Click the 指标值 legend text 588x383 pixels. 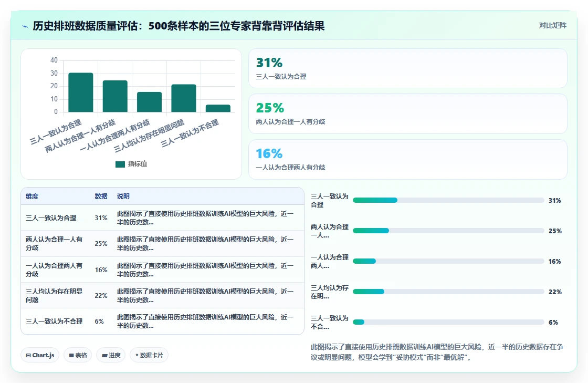[x=137, y=164]
